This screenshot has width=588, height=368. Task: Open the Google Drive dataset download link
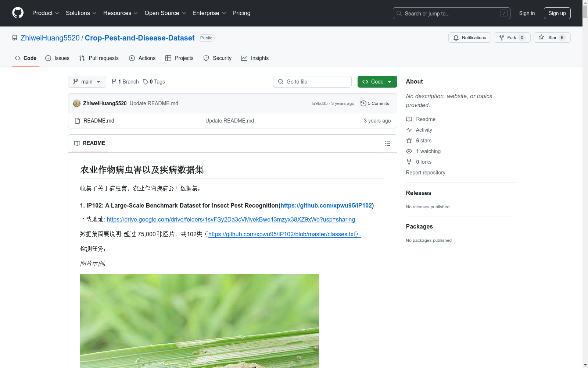tap(231, 219)
